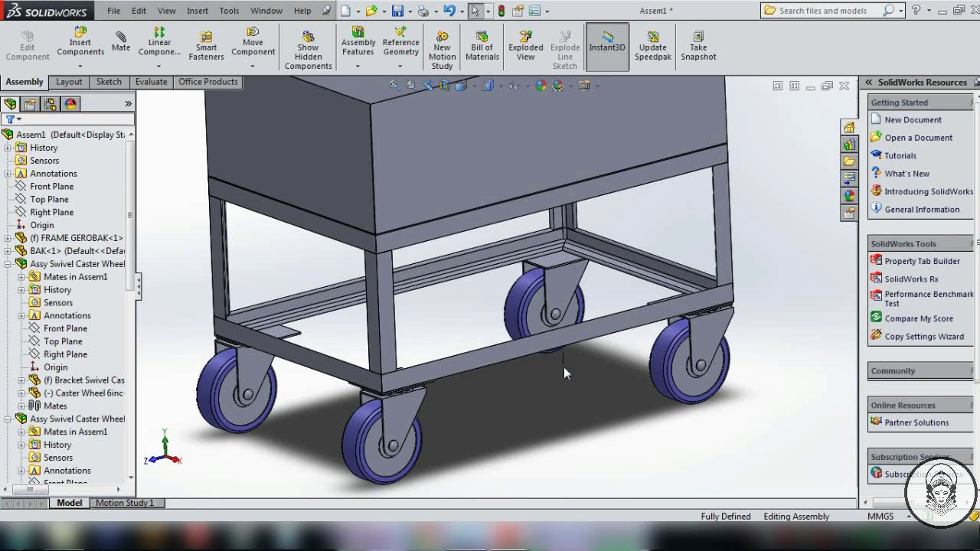
Task: Click the Rebuild traffic light icon
Action: click(501, 11)
